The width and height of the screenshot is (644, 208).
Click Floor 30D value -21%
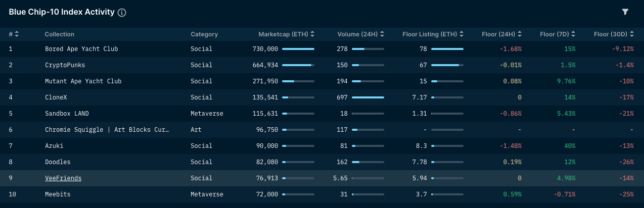pos(626,114)
